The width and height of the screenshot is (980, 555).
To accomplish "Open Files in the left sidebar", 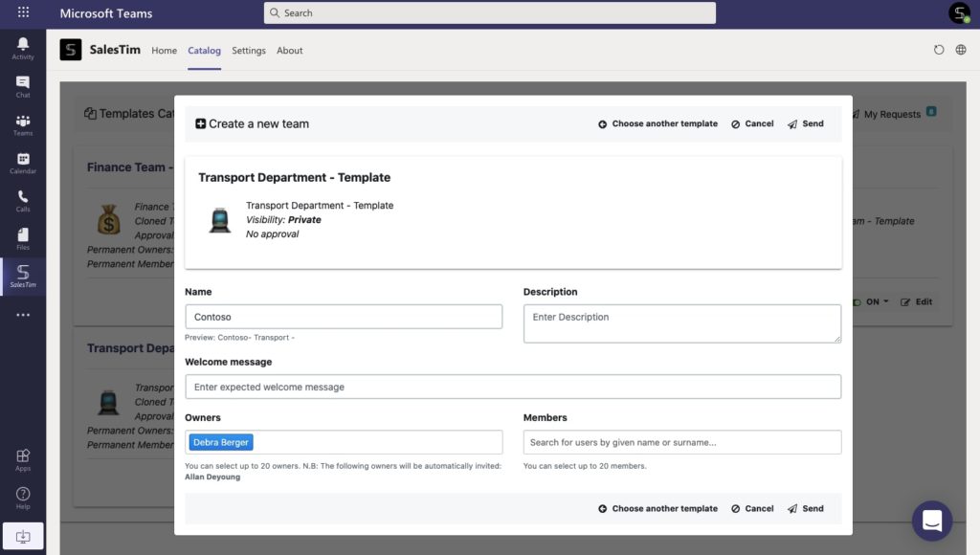I will [x=23, y=239].
